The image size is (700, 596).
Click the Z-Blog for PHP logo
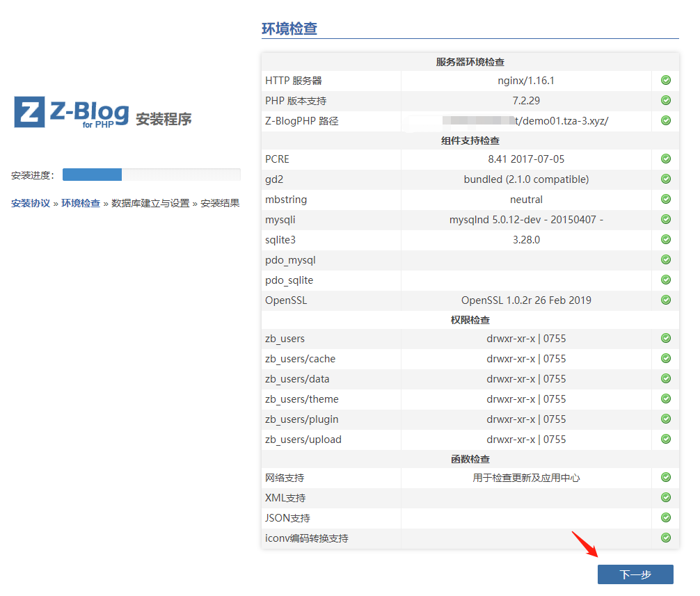click(x=72, y=113)
